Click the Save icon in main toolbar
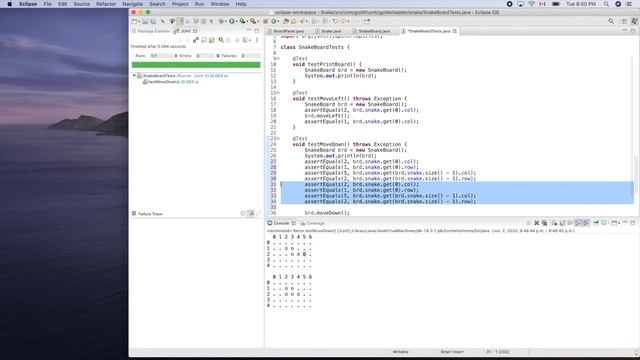Image resolution: width=640 pixels, height=360 pixels. [144, 21]
